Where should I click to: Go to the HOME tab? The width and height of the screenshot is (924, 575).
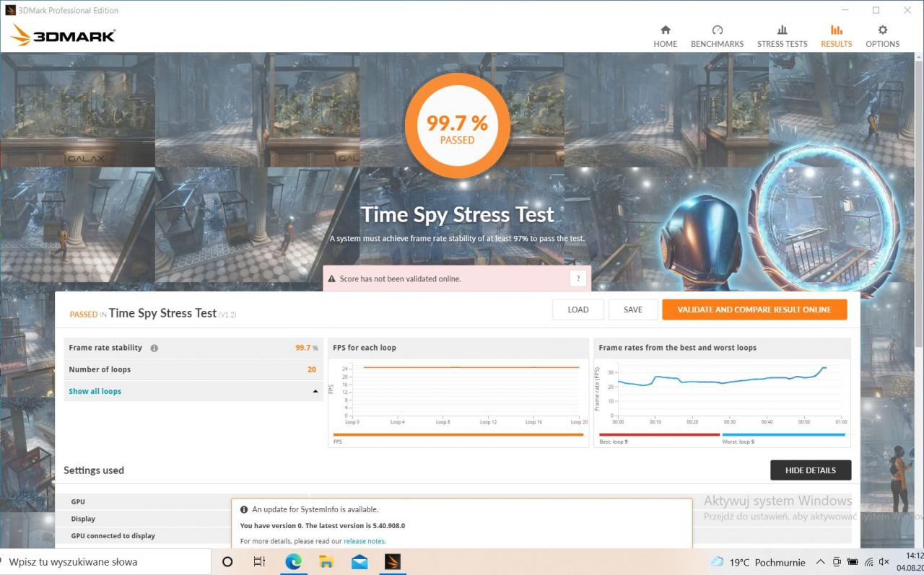point(665,36)
